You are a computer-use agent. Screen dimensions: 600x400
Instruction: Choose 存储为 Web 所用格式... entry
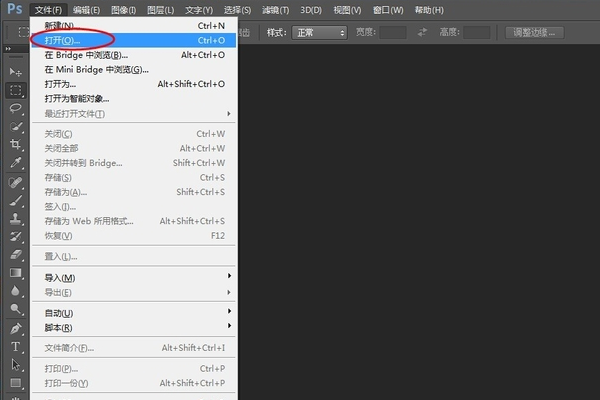point(134,221)
